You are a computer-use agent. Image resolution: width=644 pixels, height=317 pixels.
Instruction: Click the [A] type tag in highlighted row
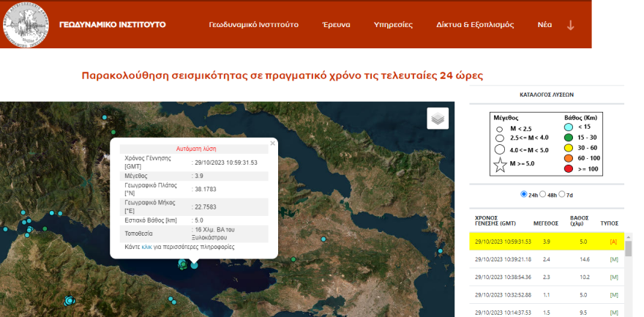tap(613, 242)
